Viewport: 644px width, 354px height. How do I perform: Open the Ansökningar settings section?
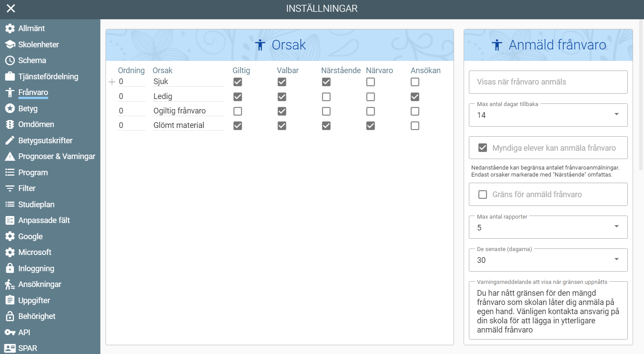click(x=39, y=284)
